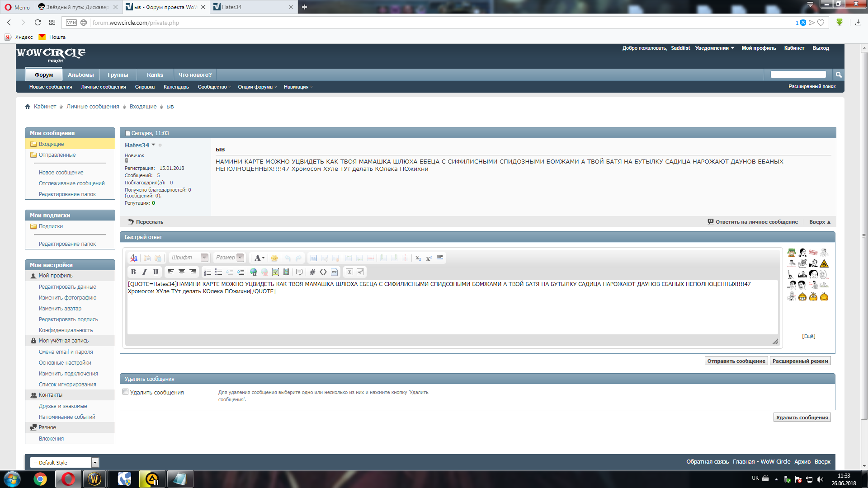Insert a link with globe icon
Viewport: 868px width, 488px height.
click(254, 272)
